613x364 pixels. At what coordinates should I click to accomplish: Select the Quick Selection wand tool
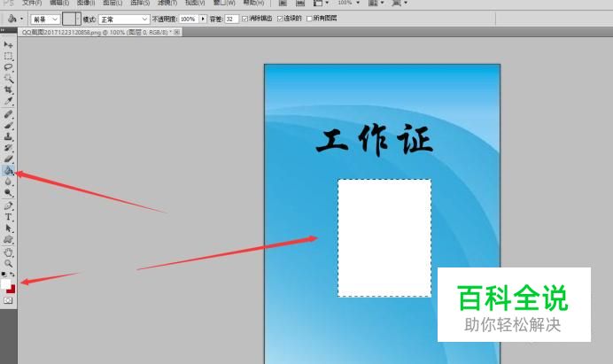tap(8, 78)
